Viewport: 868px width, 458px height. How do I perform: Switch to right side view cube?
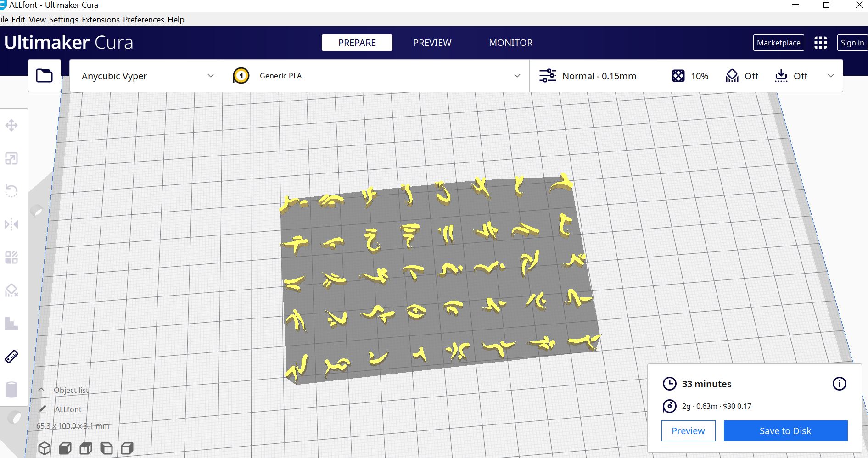tap(127, 448)
